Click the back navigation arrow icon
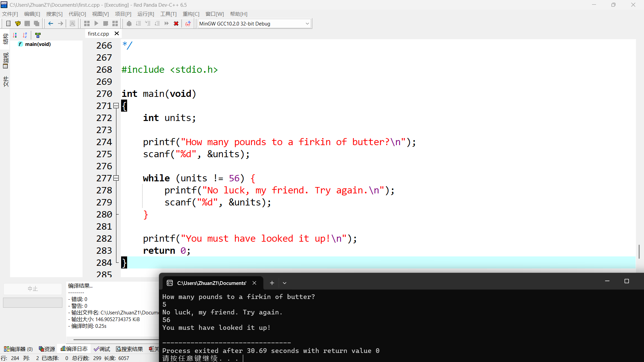644x362 pixels. [x=51, y=23]
